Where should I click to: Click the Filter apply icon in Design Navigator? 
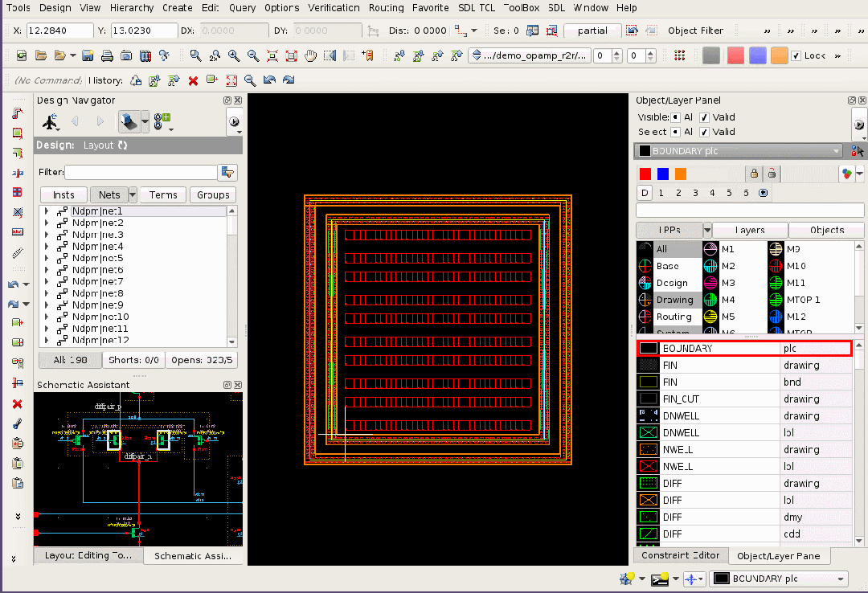(x=228, y=173)
